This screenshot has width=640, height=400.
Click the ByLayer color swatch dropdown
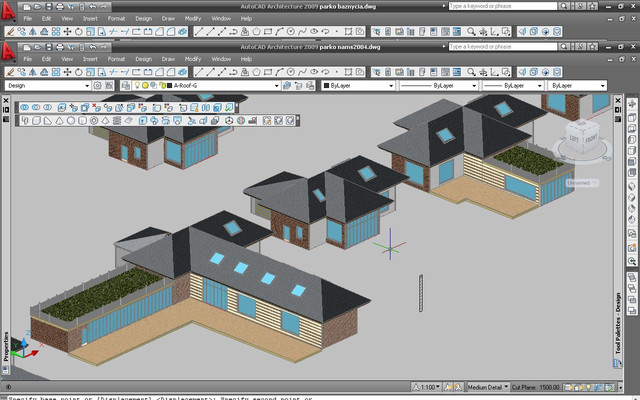[x=355, y=86]
